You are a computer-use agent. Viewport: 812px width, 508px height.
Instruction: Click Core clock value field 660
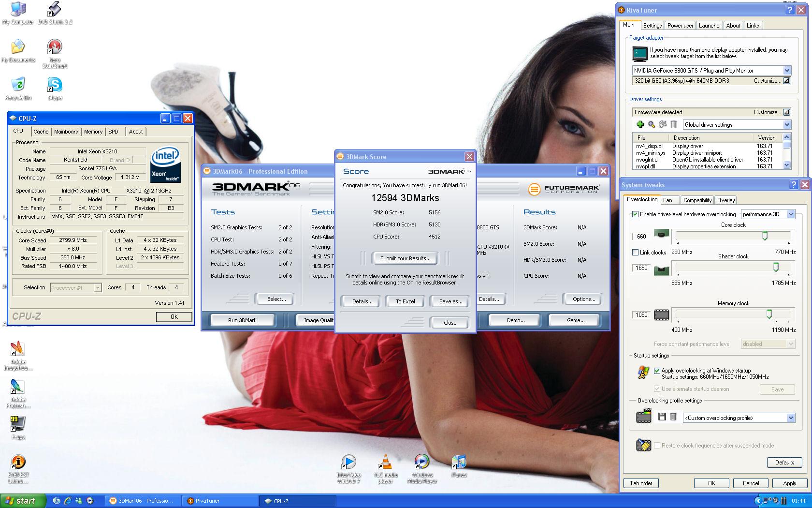click(x=641, y=237)
